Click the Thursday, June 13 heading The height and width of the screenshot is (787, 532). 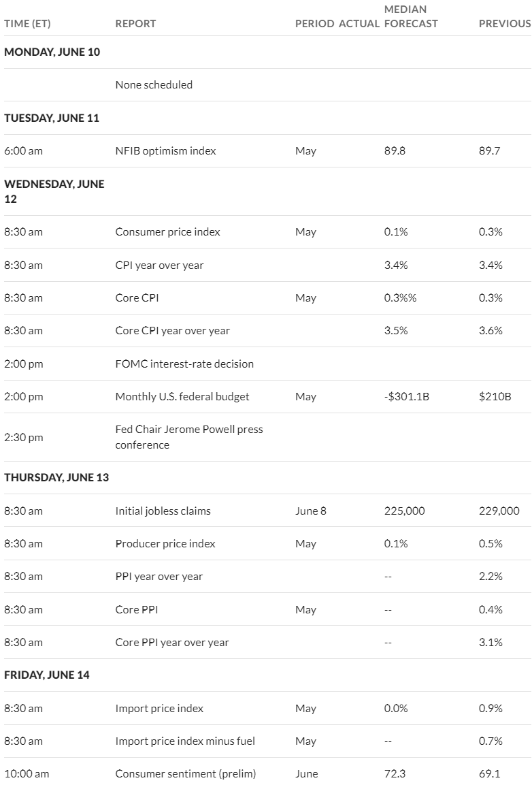pyautogui.click(x=56, y=477)
